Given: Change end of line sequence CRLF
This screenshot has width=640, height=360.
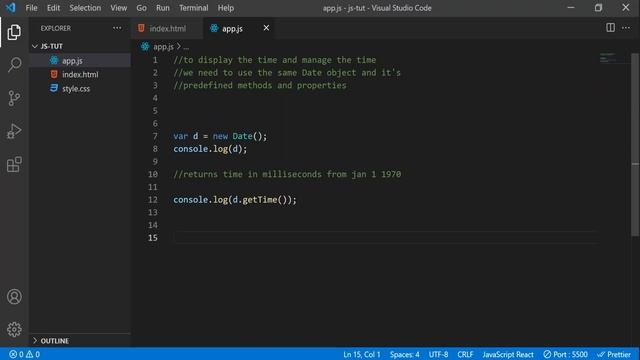Looking at the screenshot, I should [x=465, y=354].
